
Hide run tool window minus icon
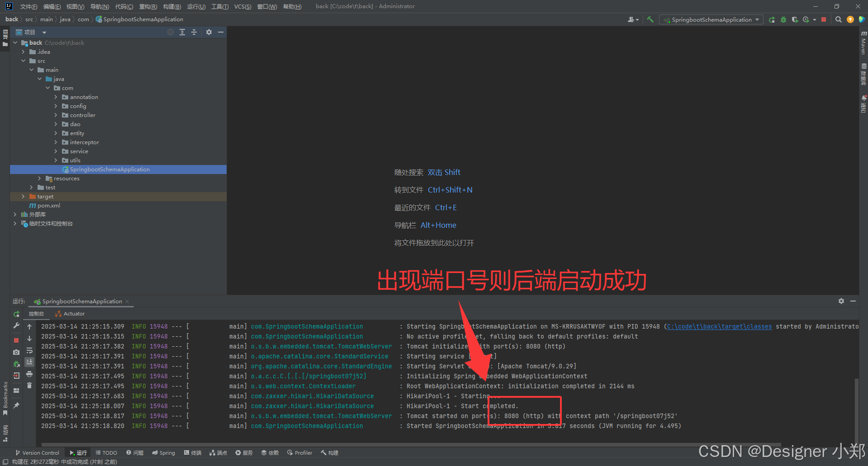tap(853, 301)
